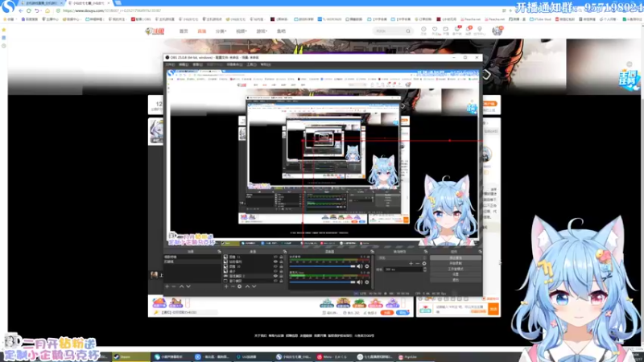This screenshot has height=362, width=644.
Task: Open settings gear of first mixer channel
Action: 367,266
